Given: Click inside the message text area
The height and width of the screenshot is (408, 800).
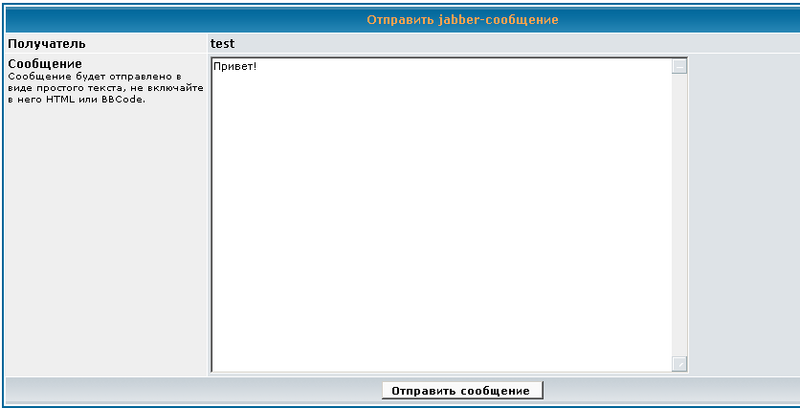Looking at the screenshot, I should [x=440, y=200].
